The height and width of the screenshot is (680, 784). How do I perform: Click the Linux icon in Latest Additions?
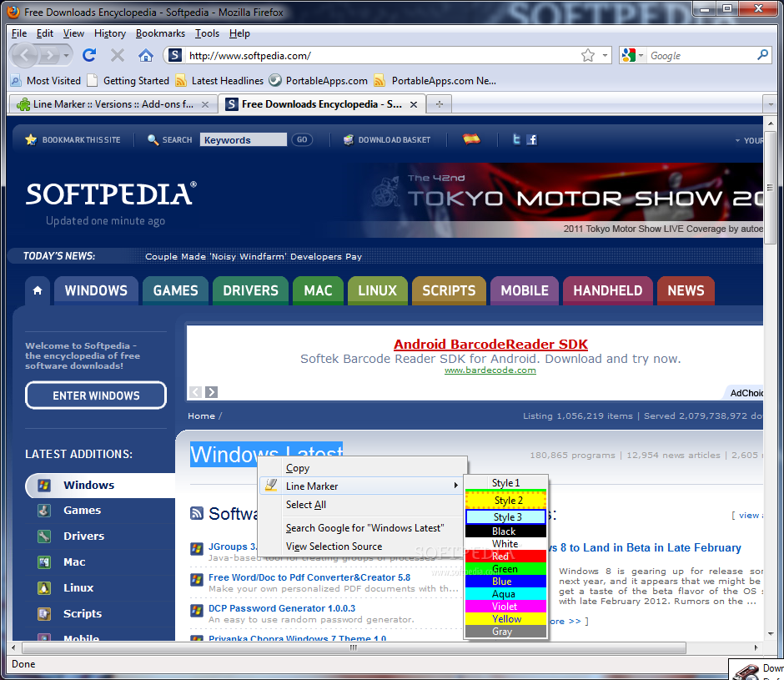(x=44, y=588)
